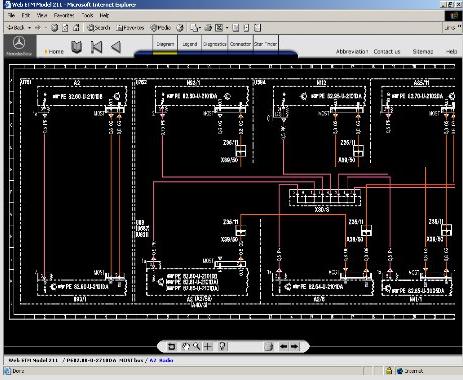
Task: Click the Internet zone indicator in status bar
Action: [x=411, y=371]
